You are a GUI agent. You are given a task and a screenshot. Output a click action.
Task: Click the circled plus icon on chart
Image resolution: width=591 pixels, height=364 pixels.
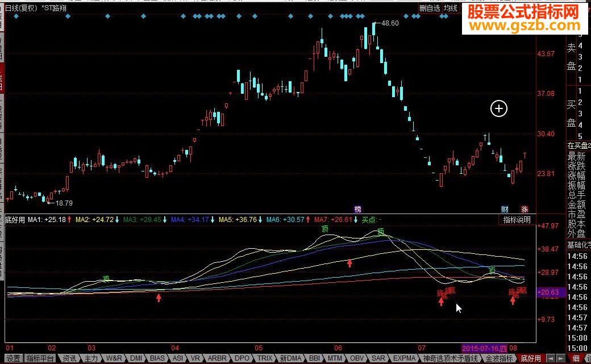pyautogui.click(x=499, y=109)
